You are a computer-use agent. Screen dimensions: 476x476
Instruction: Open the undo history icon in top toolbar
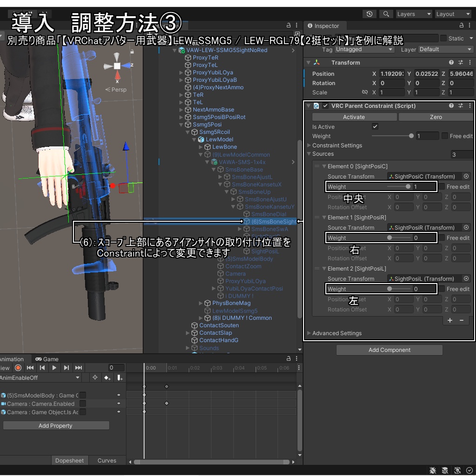click(x=370, y=14)
